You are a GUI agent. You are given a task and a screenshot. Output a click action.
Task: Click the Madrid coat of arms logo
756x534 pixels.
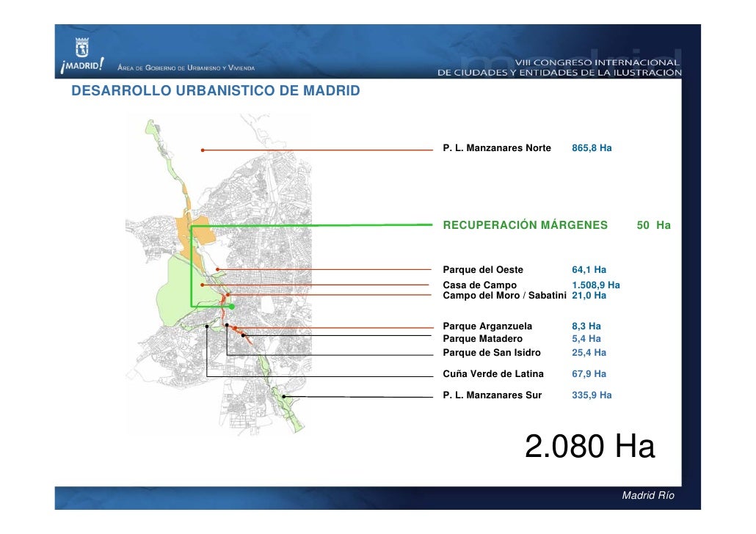(x=82, y=47)
